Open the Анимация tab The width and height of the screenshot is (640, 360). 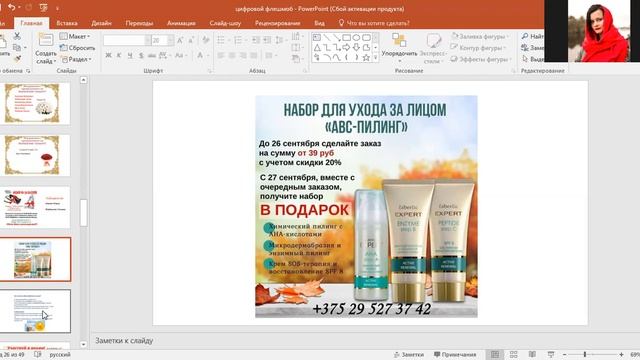[181, 23]
